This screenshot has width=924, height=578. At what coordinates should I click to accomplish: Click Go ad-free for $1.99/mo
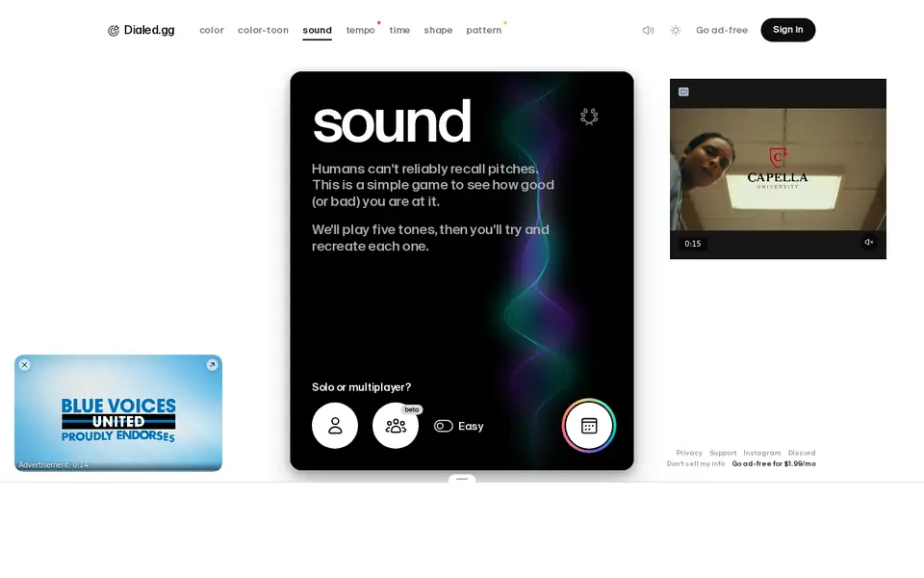point(774,463)
